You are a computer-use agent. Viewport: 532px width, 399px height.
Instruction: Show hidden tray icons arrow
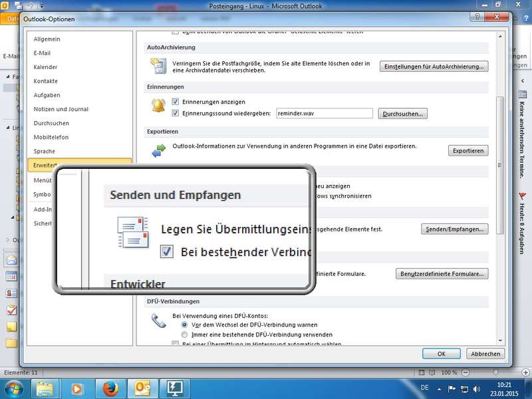tap(440, 389)
